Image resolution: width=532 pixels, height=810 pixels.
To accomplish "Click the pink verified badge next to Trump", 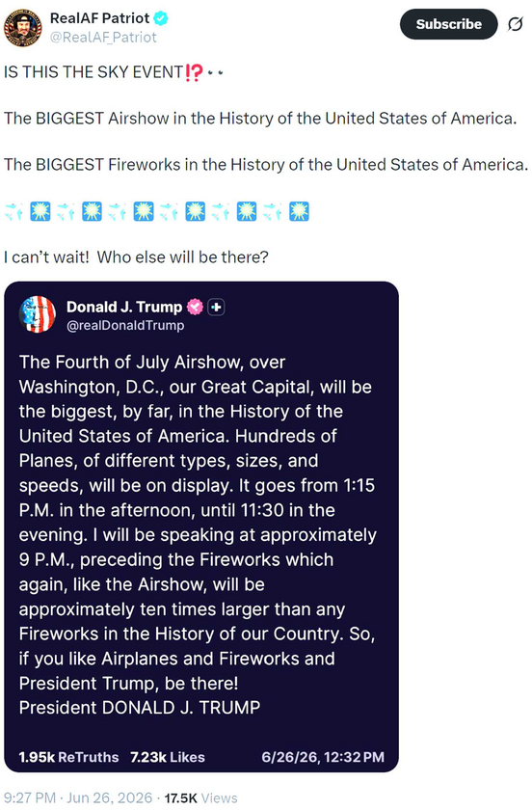I will (195, 307).
